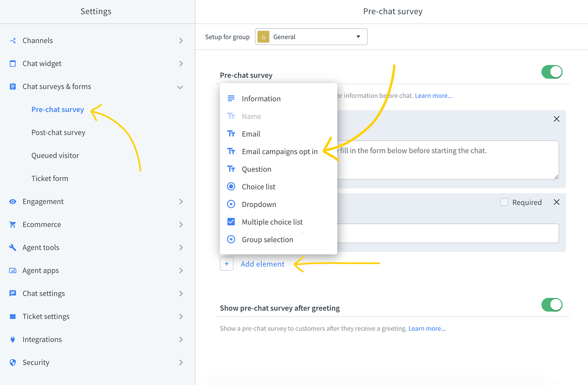Select Email from the element menu

(x=278, y=134)
